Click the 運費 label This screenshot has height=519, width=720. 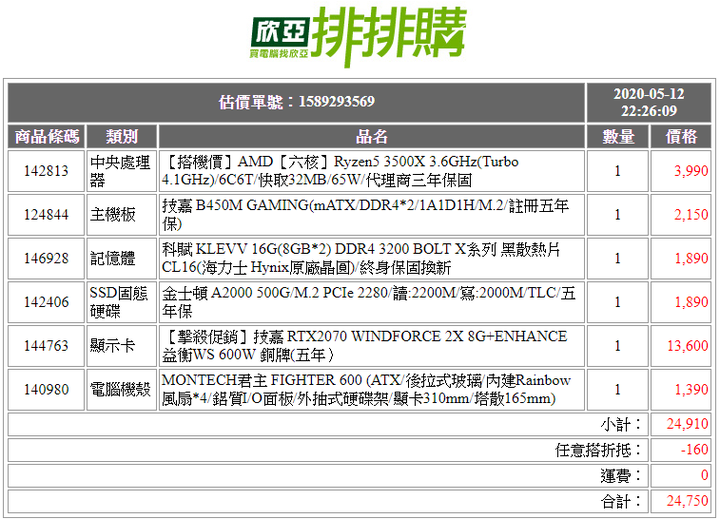point(620,476)
